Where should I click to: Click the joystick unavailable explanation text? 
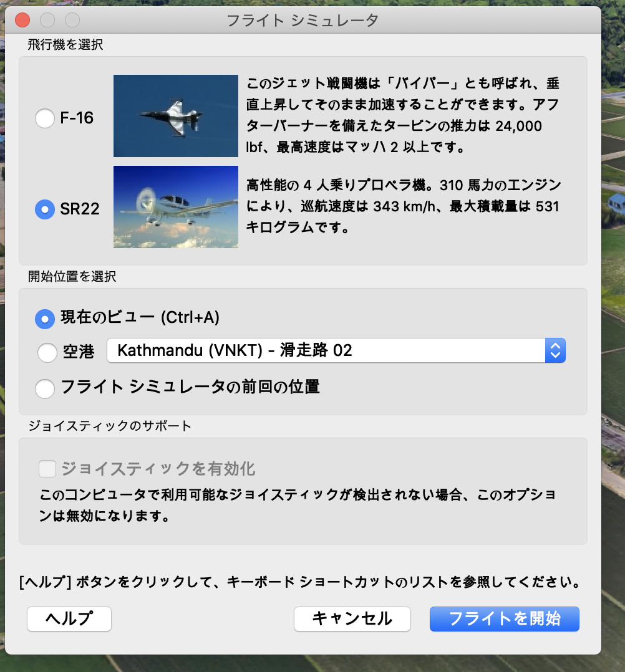(298, 506)
